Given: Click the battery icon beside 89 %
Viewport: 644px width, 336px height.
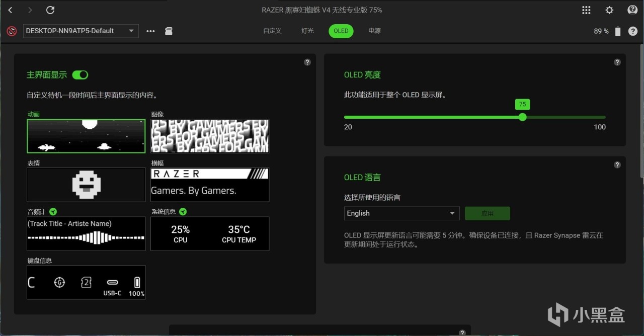Looking at the screenshot, I should coord(618,31).
